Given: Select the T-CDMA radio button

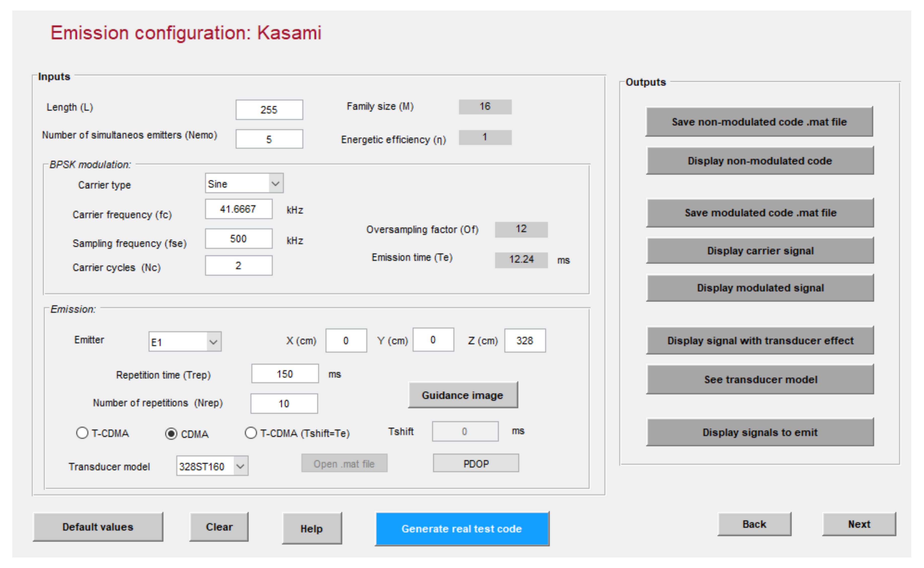Looking at the screenshot, I should coord(82,433).
